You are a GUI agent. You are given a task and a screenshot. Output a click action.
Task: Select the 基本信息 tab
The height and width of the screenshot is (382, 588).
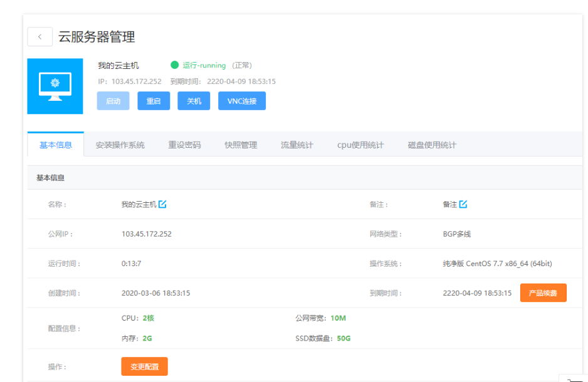pyautogui.click(x=56, y=145)
